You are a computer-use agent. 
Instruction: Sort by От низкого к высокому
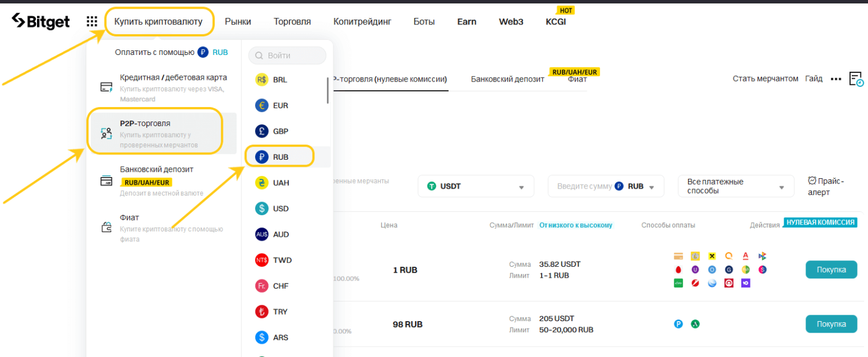[576, 225]
